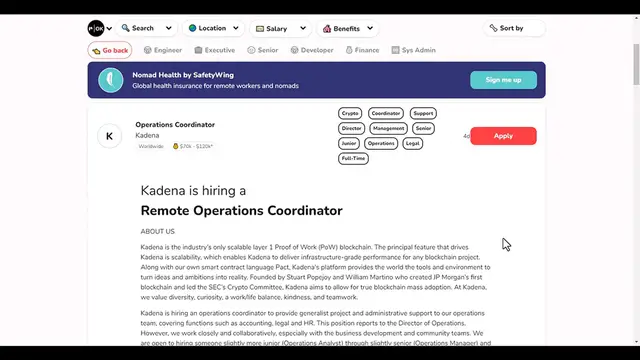Open the Search dropdown arrow

point(169,28)
